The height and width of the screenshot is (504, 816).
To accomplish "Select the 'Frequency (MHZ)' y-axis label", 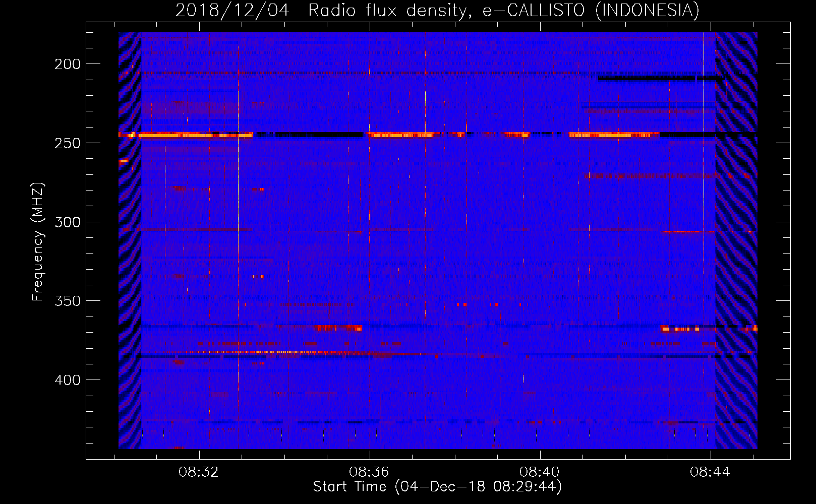I will point(38,242).
